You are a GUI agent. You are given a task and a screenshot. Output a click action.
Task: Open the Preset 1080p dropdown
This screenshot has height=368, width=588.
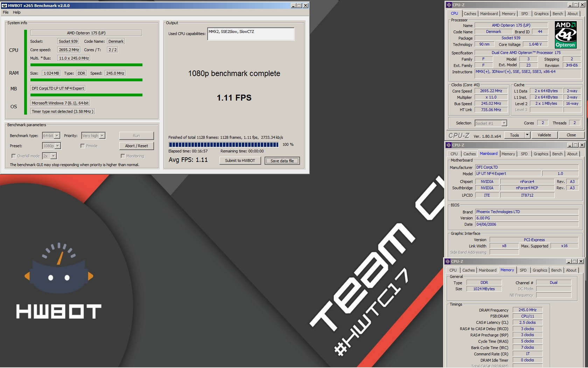pos(58,146)
